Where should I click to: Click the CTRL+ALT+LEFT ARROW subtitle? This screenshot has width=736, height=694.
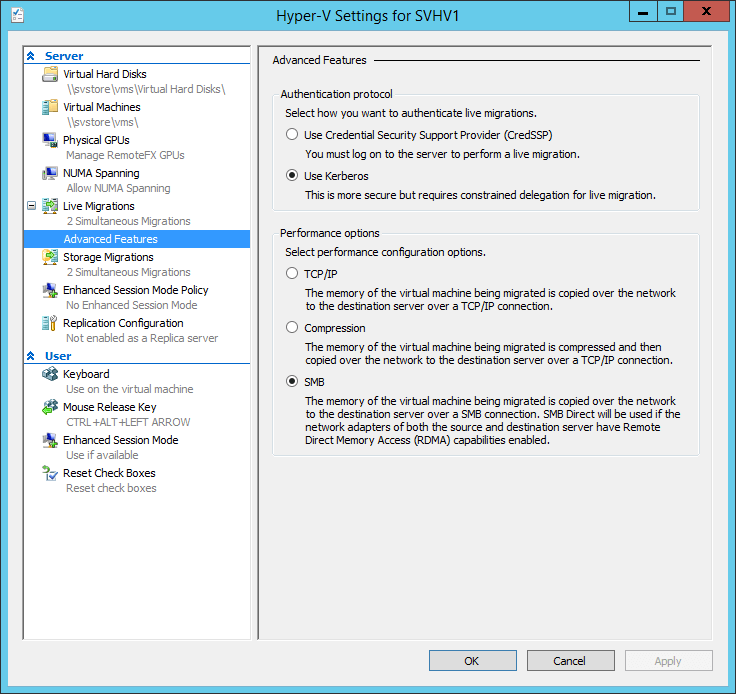[128, 422]
